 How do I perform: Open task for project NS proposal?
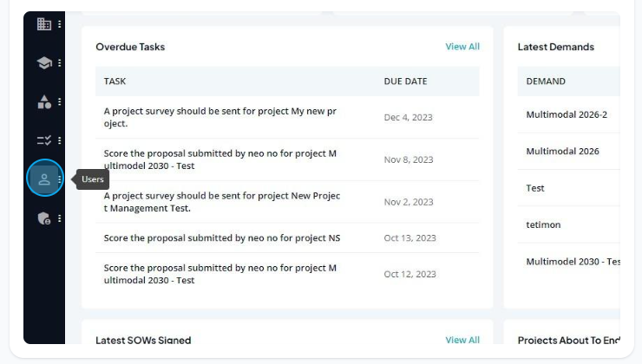(287, 238)
